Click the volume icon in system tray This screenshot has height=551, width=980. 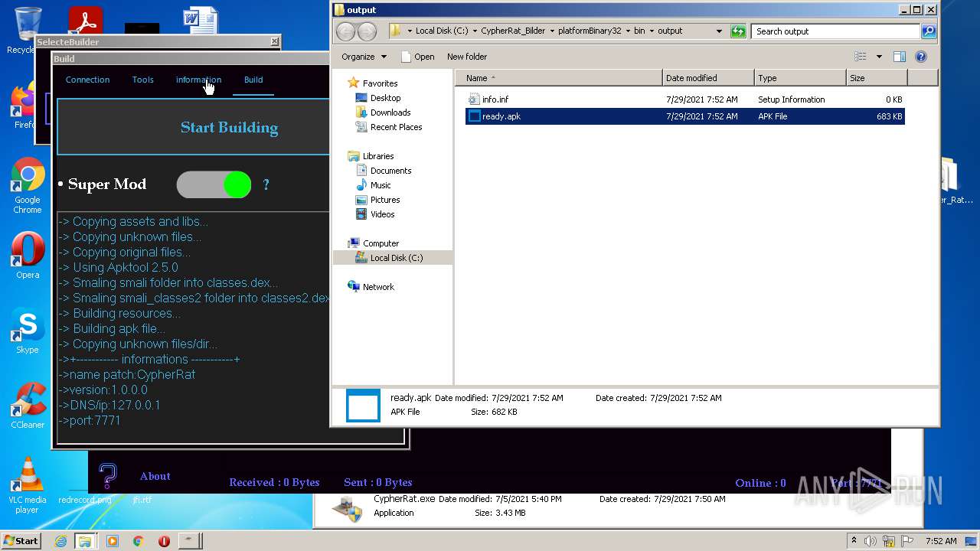(x=871, y=541)
